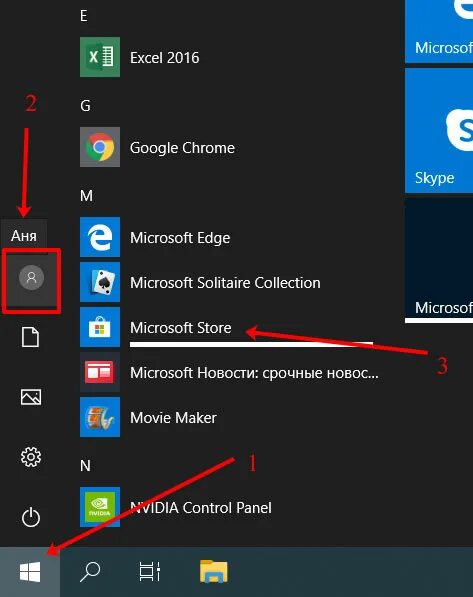Select the letter M group header
The height and width of the screenshot is (597, 473).
86,196
